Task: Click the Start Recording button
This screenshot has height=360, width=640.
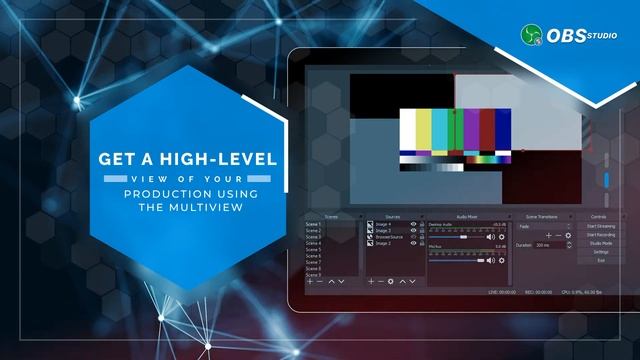Action: pos(601,235)
